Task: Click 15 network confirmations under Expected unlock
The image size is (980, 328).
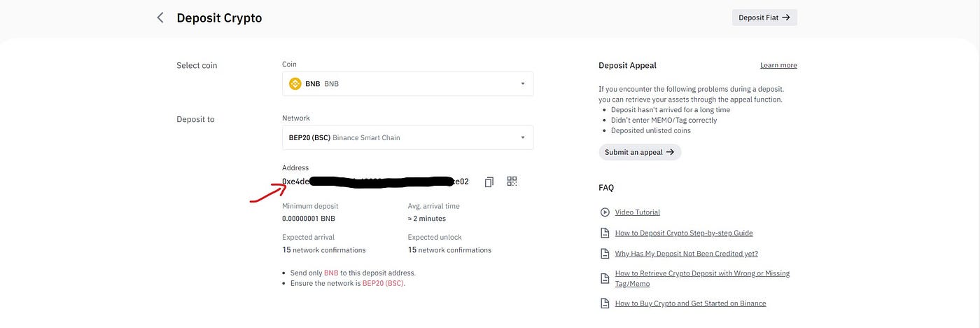Action: point(449,250)
